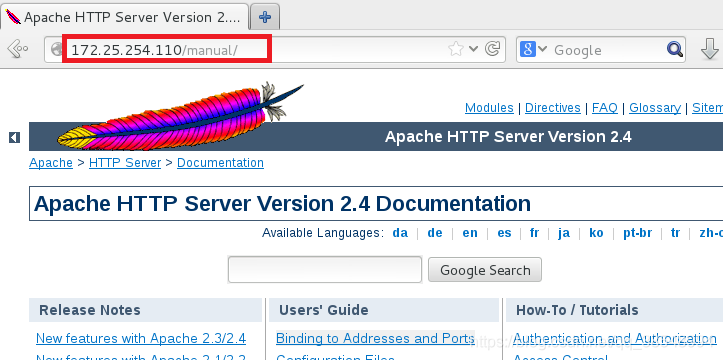
Task: Click the documentation search text box
Action: [x=325, y=270]
